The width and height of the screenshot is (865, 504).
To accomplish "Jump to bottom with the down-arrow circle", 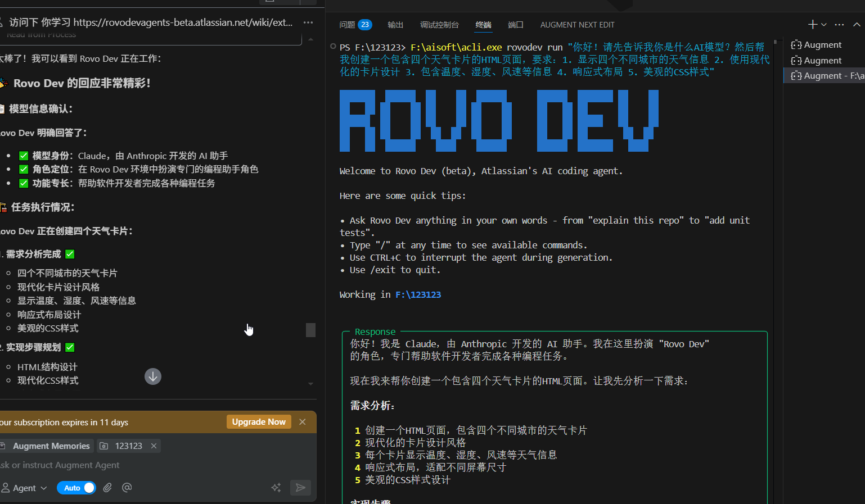I will click(153, 376).
